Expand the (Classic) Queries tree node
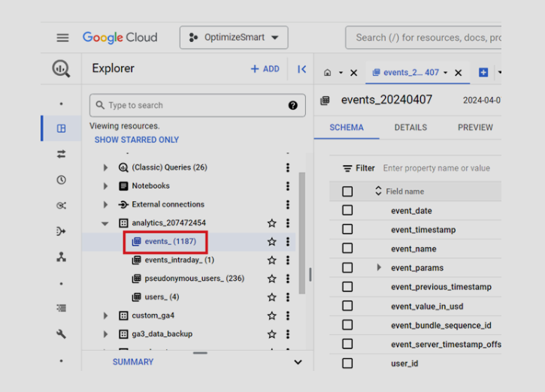This screenshot has height=392, width=545. (x=105, y=167)
